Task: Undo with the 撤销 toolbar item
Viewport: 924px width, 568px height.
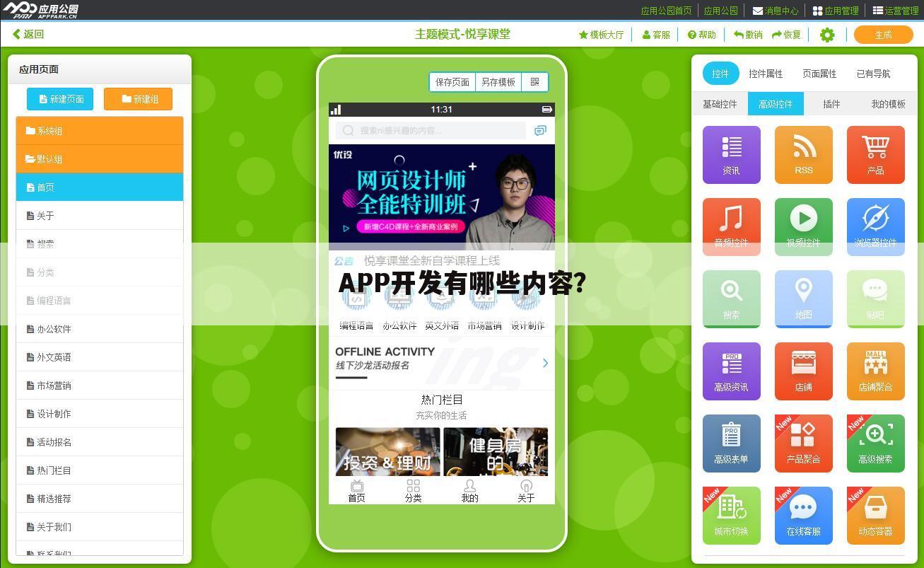Action: point(748,35)
